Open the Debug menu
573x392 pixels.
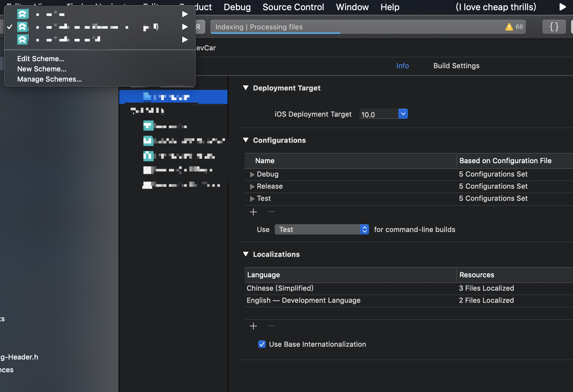[237, 7]
